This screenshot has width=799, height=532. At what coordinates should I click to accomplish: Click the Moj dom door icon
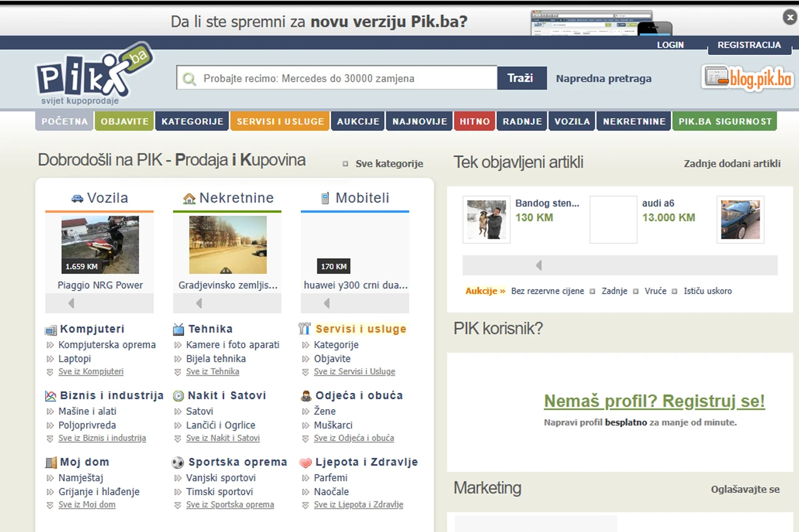(51, 462)
